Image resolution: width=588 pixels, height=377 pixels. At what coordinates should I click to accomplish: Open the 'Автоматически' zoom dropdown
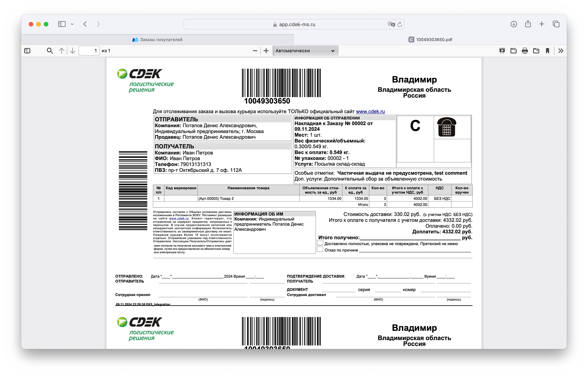click(x=305, y=51)
